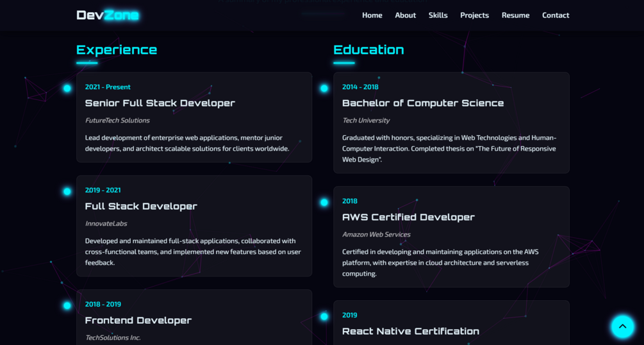
Task: Click the Education section heading
Action: pos(368,50)
